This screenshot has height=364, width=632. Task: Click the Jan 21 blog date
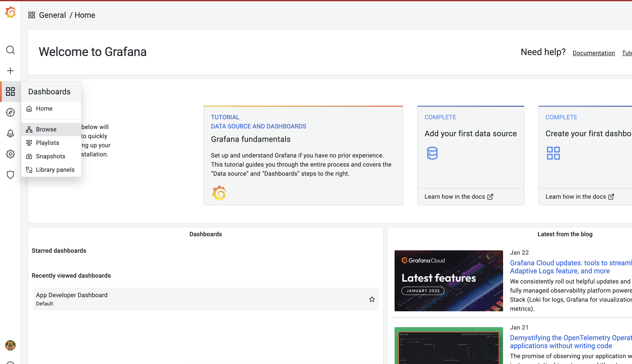519,327
